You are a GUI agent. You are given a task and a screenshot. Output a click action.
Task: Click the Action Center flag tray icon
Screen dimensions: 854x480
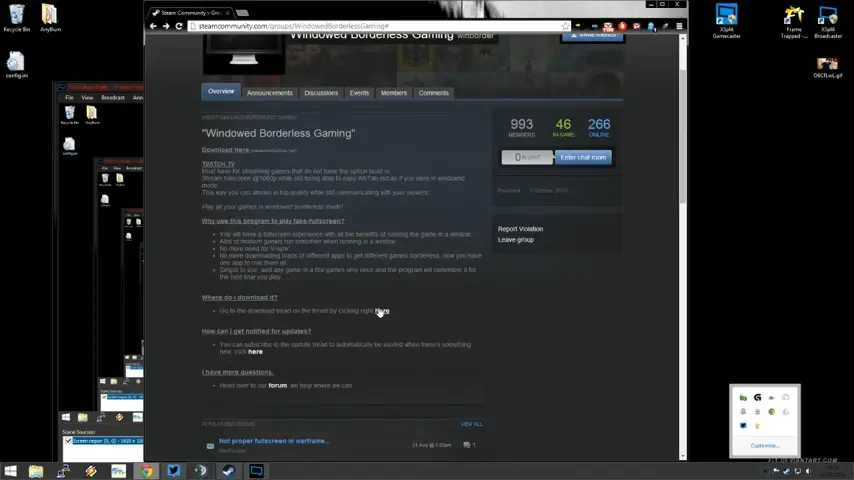(776, 471)
